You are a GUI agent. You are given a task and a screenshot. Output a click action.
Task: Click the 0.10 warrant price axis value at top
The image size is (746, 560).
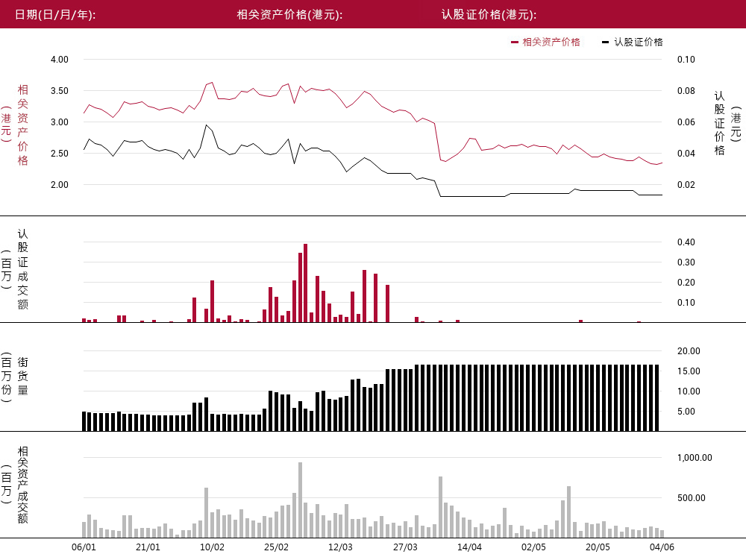click(x=686, y=60)
